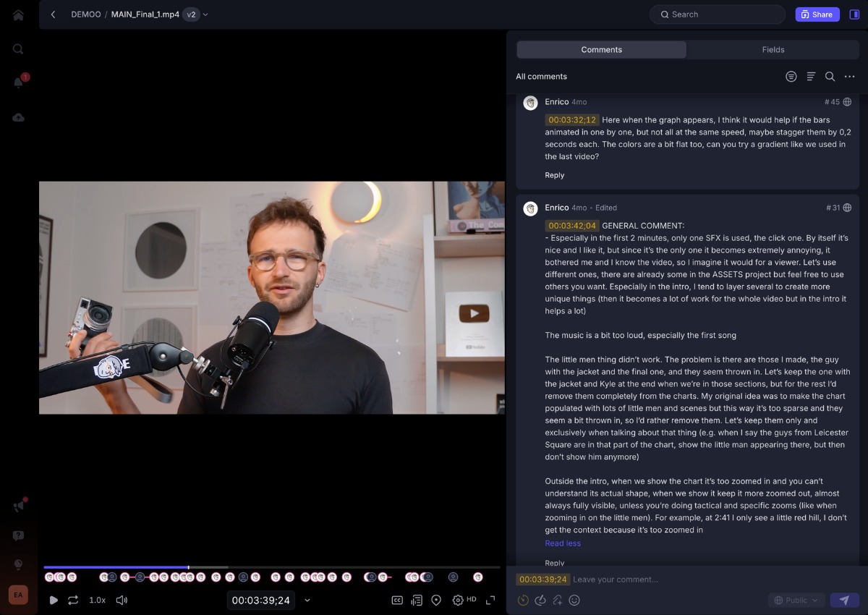Toggle loop playback

(73, 600)
